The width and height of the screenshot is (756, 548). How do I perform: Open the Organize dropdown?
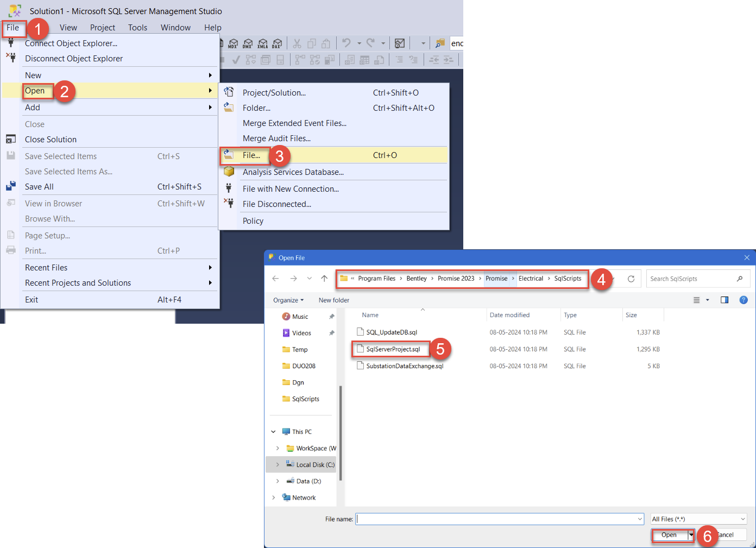[288, 300]
